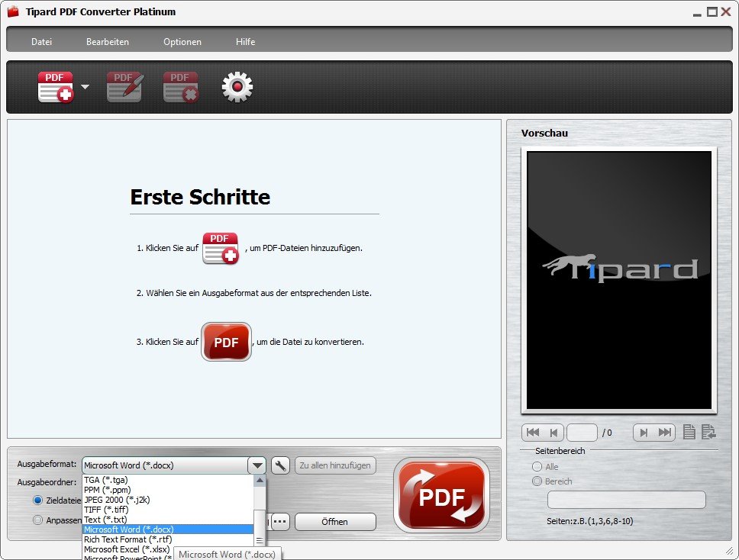Click the Tipard preview thumbnail
Screen dimensions: 739x560
click(619, 280)
